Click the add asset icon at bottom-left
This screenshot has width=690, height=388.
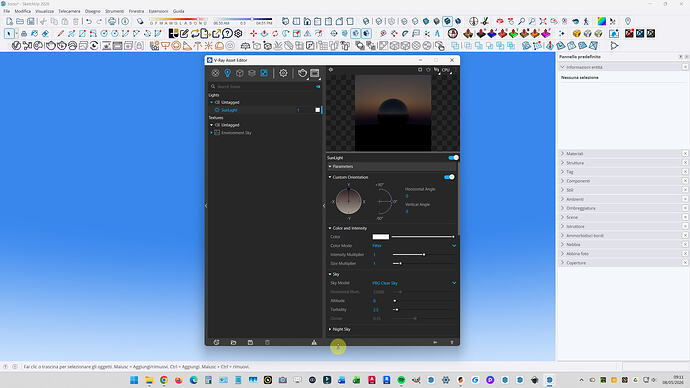[217, 342]
